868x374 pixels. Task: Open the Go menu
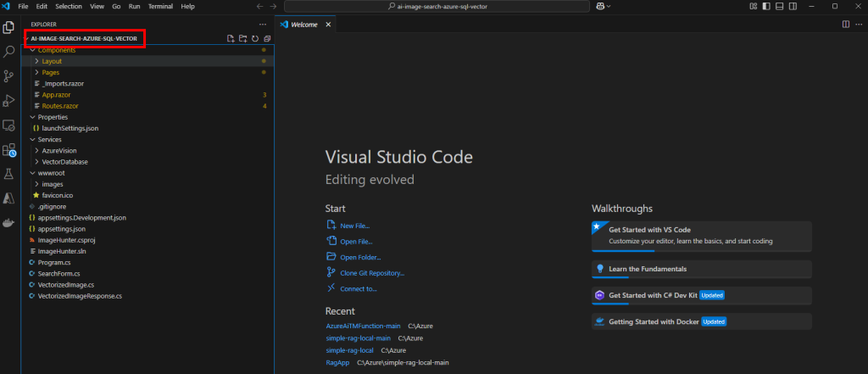tap(116, 6)
